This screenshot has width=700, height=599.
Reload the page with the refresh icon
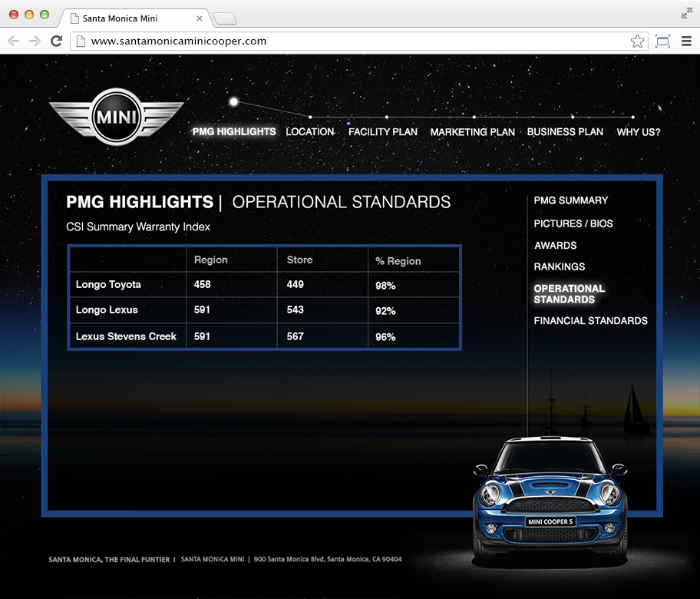click(x=56, y=41)
